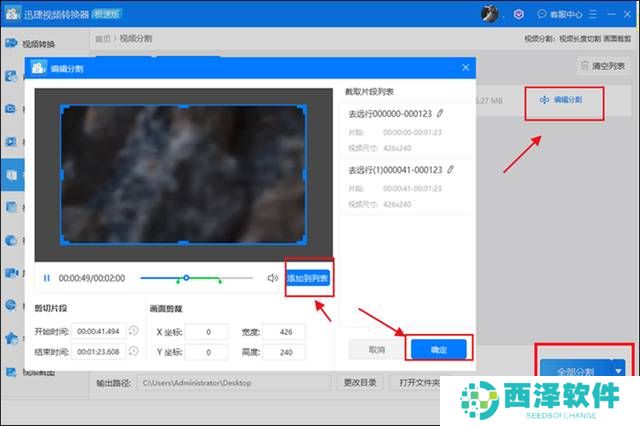The image size is (640, 426).
Task: Click the 高度 input showing 240
Action: [x=284, y=352]
